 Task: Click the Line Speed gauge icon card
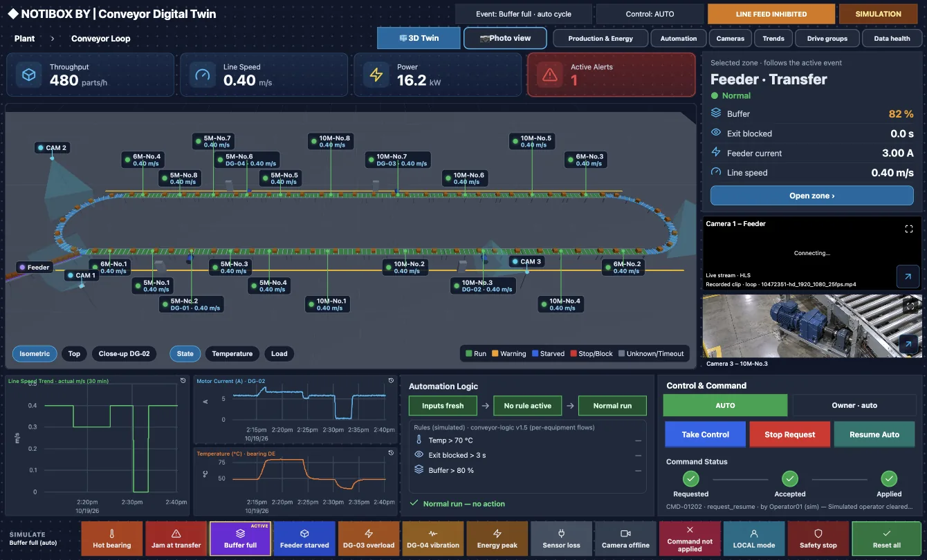click(x=203, y=75)
